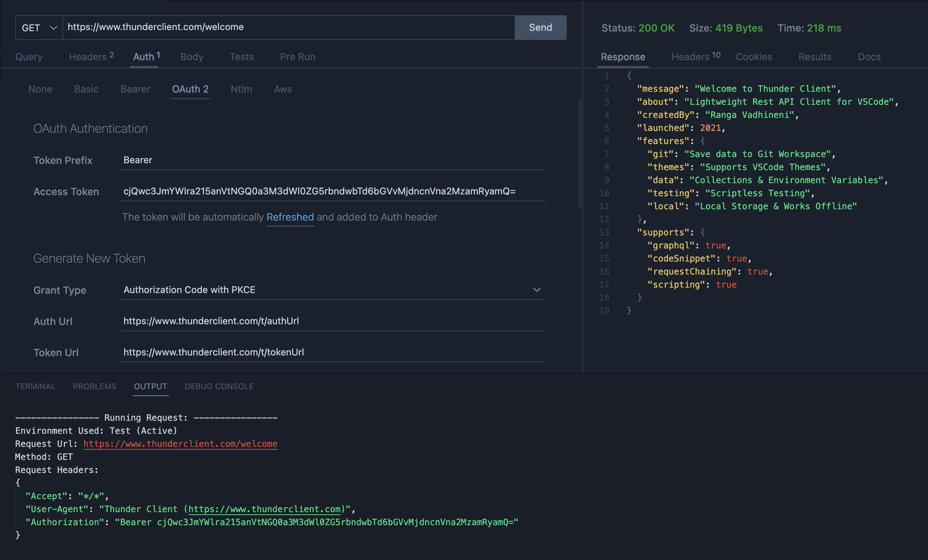This screenshot has height=560, width=928.
Task: View the Cookies response tab
Action: click(x=754, y=57)
